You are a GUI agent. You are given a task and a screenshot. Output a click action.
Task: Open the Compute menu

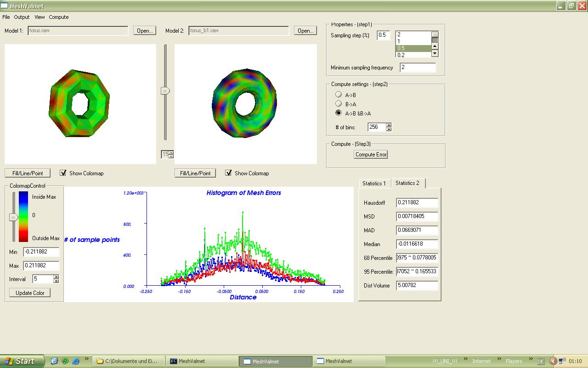[x=58, y=17]
